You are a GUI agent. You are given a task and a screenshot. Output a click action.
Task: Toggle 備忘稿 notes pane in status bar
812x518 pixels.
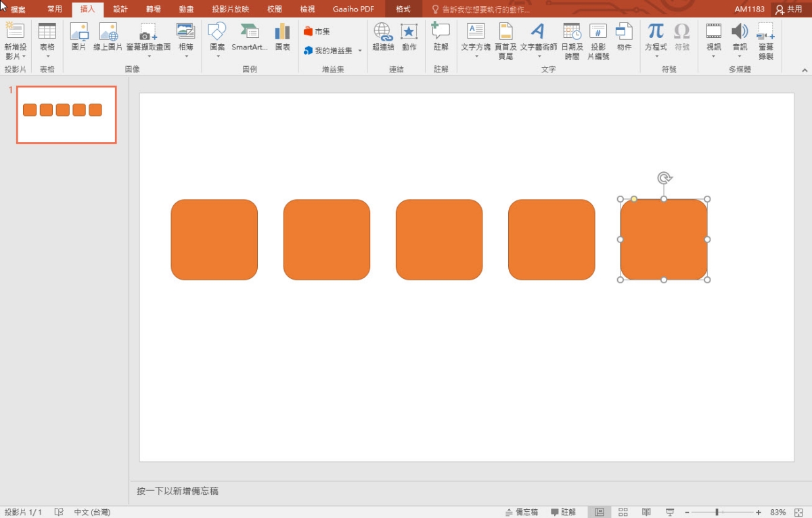click(522, 512)
